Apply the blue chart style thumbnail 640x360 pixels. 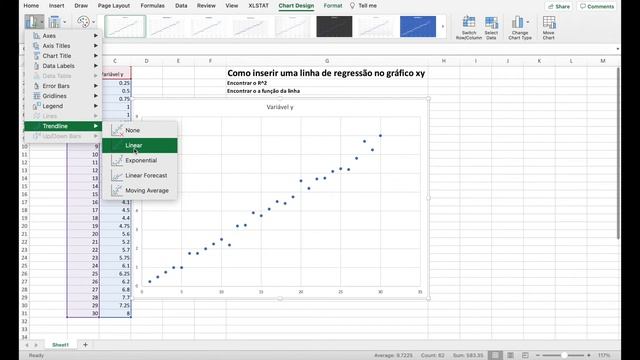418,27
